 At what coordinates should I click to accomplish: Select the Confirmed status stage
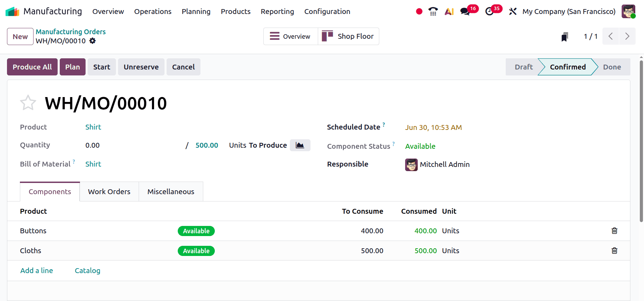point(568,67)
